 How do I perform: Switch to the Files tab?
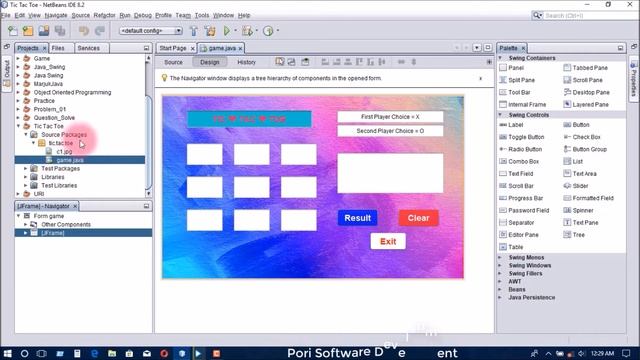pos(58,48)
